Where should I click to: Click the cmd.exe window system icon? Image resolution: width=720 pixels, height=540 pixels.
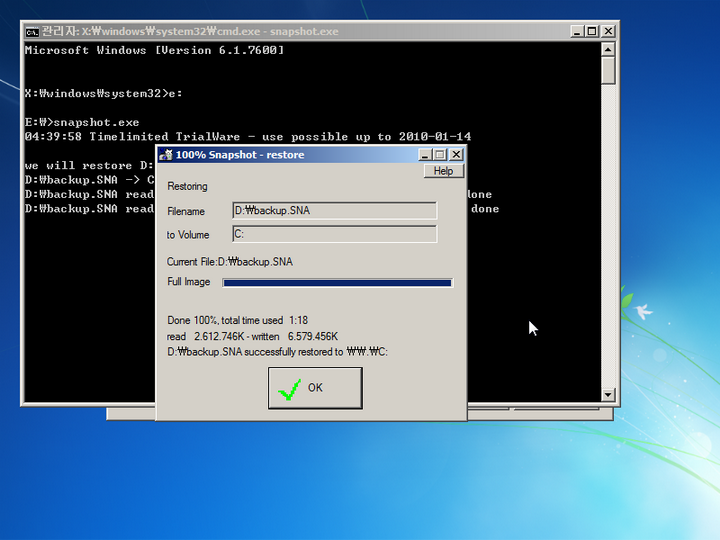pos(32,32)
